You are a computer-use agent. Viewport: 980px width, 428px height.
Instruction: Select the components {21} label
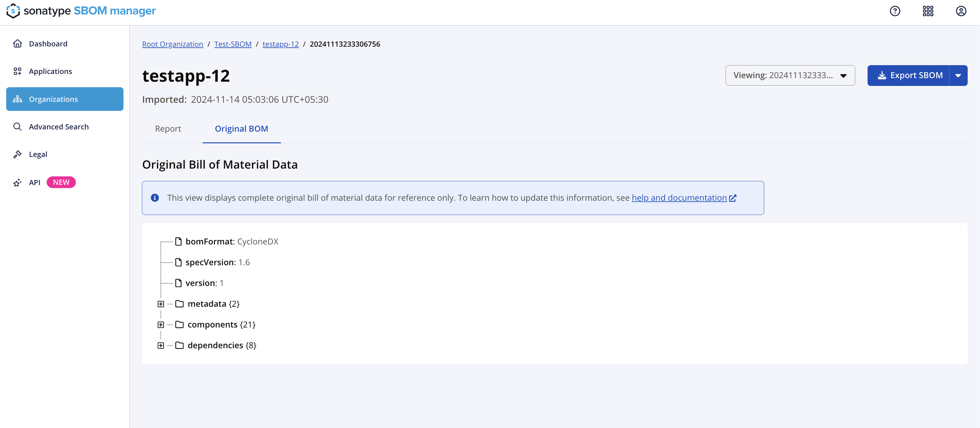(222, 325)
